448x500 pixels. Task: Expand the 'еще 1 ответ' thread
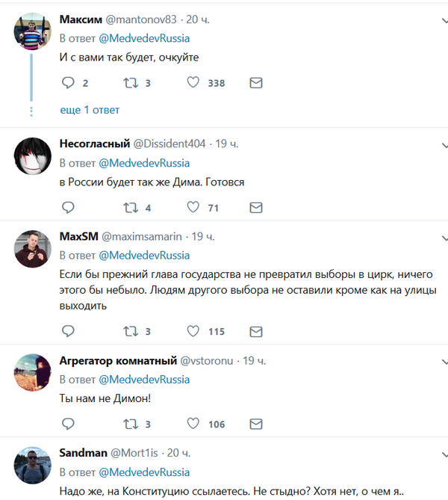click(90, 110)
